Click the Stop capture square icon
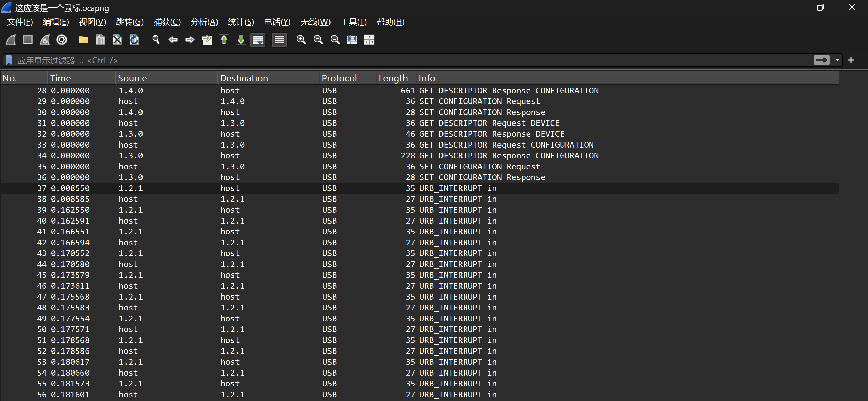868x401 pixels. point(28,40)
